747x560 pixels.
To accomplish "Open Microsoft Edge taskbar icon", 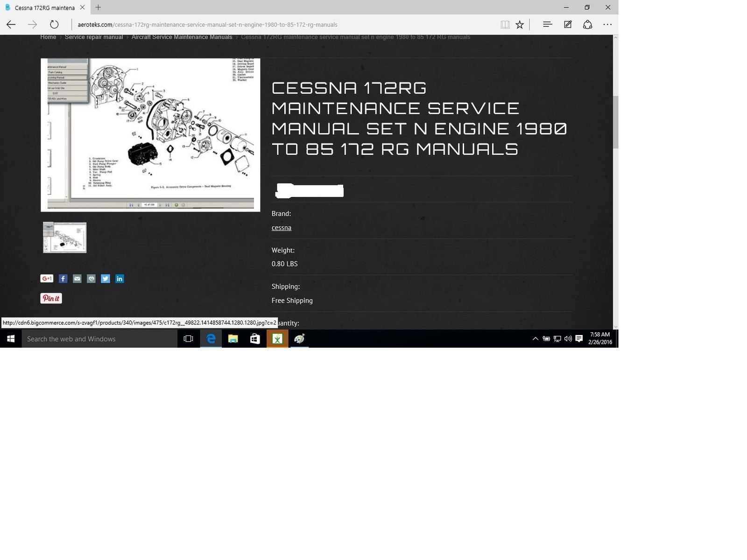I will point(211,339).
